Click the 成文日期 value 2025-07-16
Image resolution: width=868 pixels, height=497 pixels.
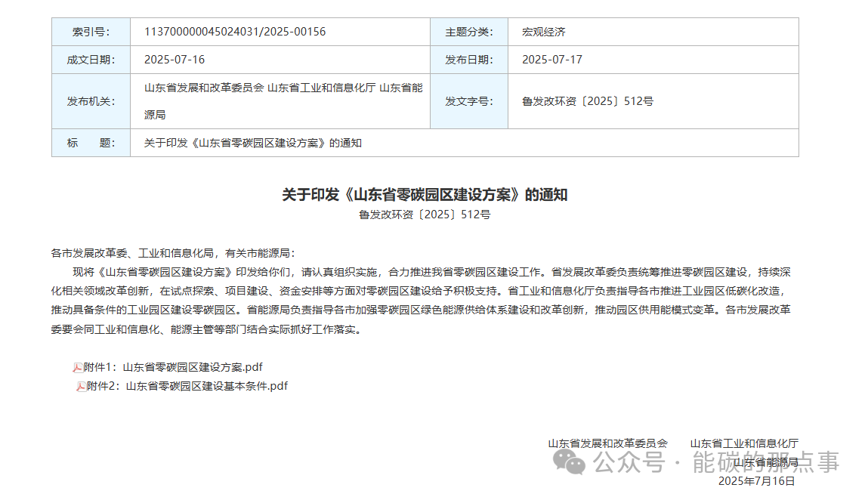pos(175,60)
